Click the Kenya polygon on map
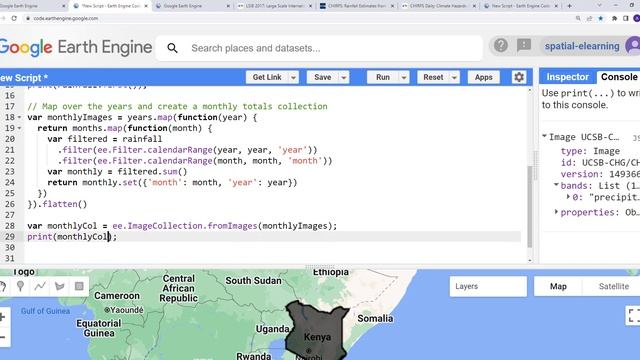 [317, 331]
